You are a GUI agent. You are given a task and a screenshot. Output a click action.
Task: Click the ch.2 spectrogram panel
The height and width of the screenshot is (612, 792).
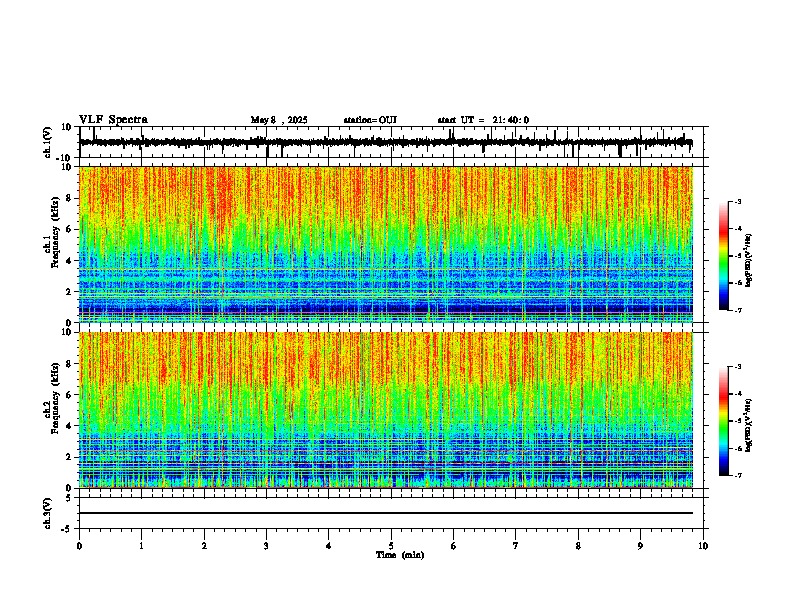pos(386,410)
